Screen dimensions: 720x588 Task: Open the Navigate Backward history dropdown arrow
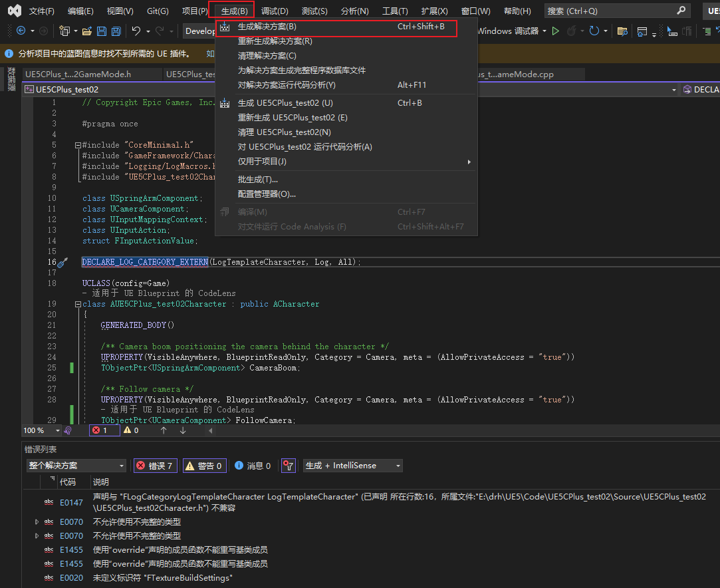click(x=32, y=31)
